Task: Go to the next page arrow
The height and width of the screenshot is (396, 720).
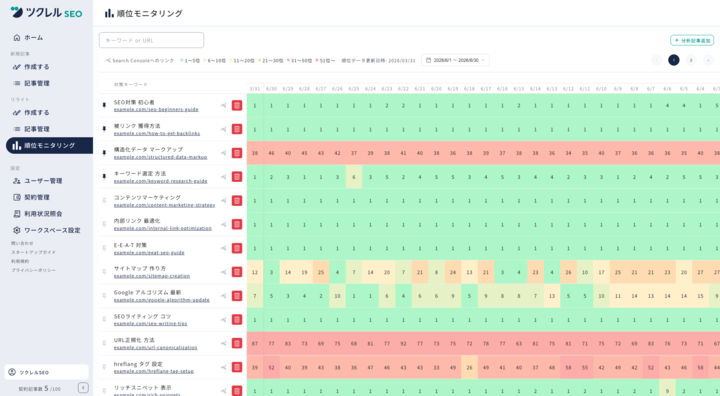Action: pos(708,60)
